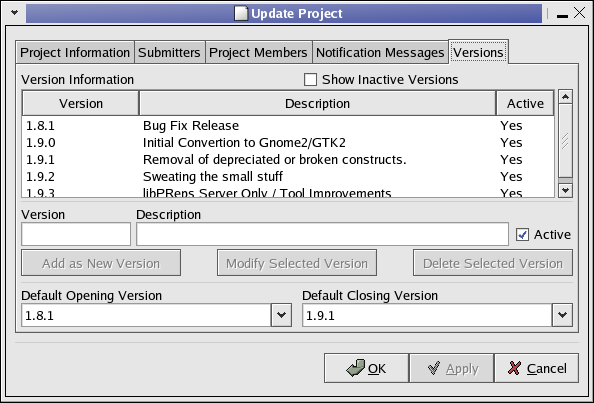The height and width of the screenshot is (403, 594).
Task: Click version list scrollbar thumb
Action: coord(565,141)
